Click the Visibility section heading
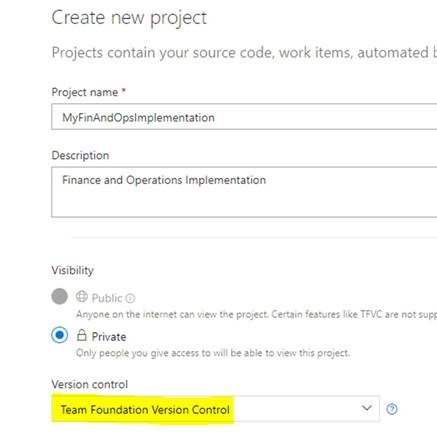Viewport: 437px width, 435px height. tap(73, 270)
